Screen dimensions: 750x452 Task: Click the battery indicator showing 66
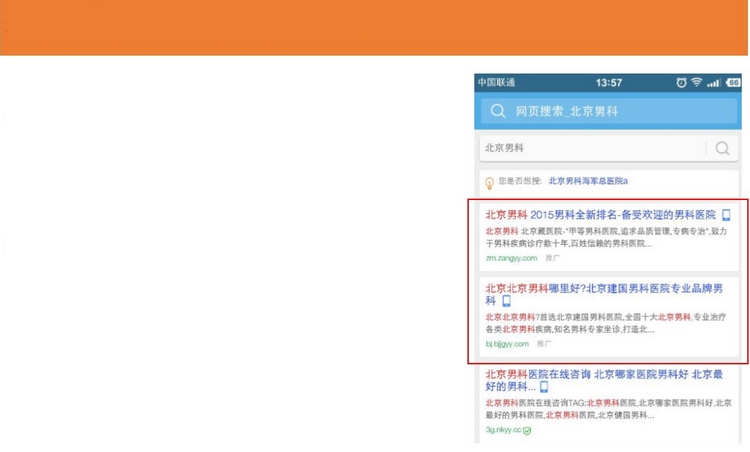733,82
